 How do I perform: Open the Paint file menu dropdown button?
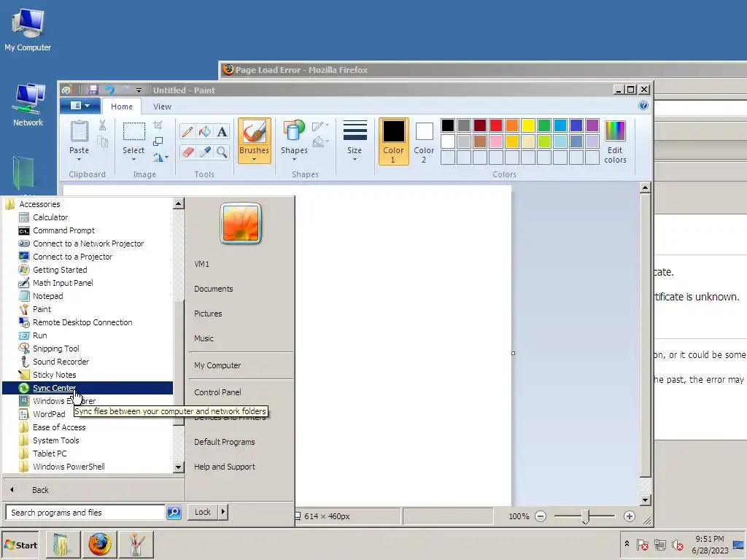[x=80, y=106]
